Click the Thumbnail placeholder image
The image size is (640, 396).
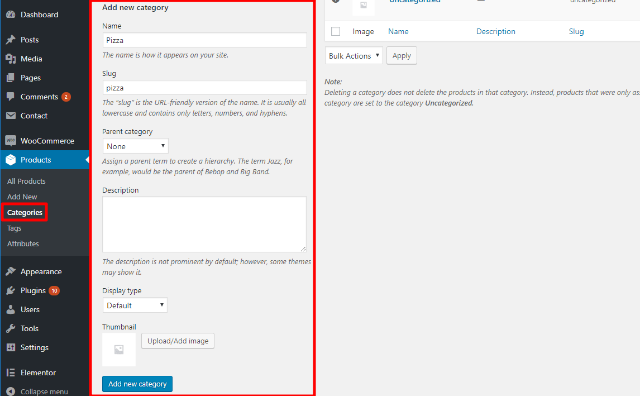point(119,349)
